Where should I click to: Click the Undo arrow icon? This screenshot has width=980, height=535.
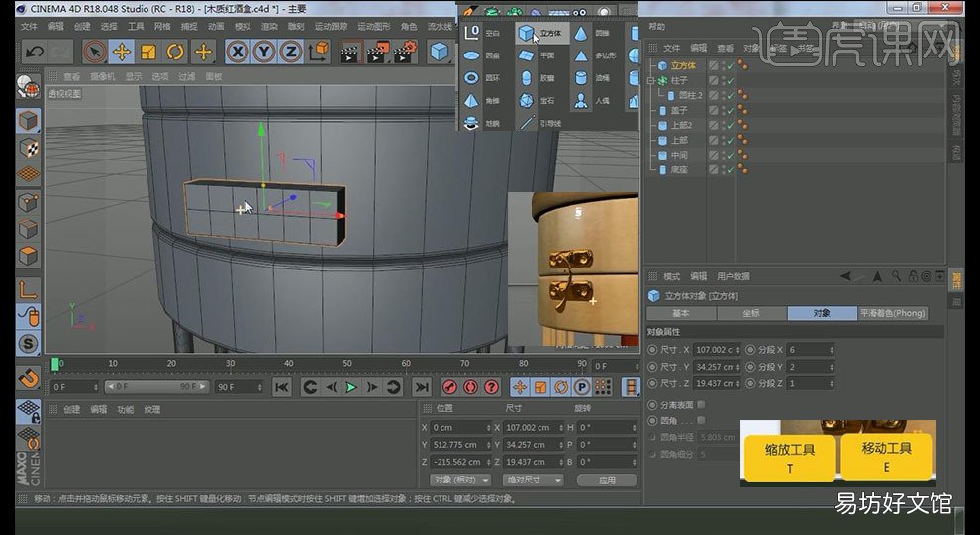(35, 52)
